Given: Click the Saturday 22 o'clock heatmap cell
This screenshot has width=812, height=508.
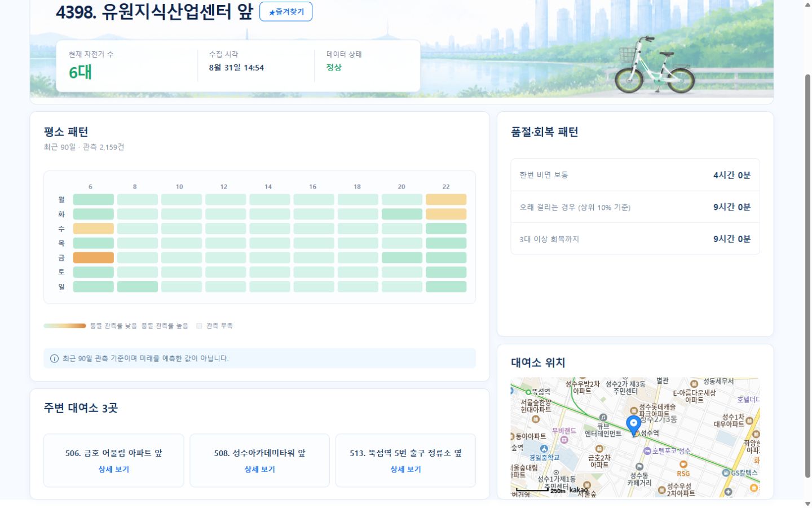Looking at the screenshot, I should [x=446, y=272].
